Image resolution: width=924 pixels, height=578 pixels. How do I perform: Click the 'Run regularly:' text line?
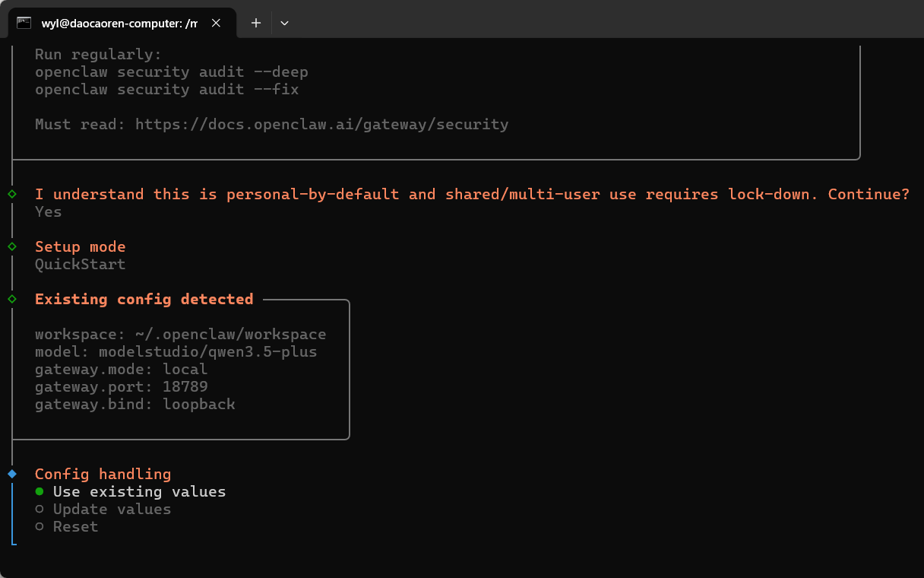point(99,55)
